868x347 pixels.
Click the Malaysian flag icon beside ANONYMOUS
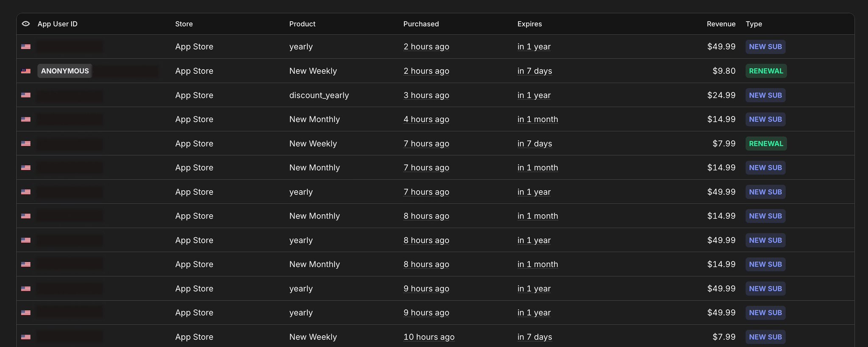(x=26, y=71)
